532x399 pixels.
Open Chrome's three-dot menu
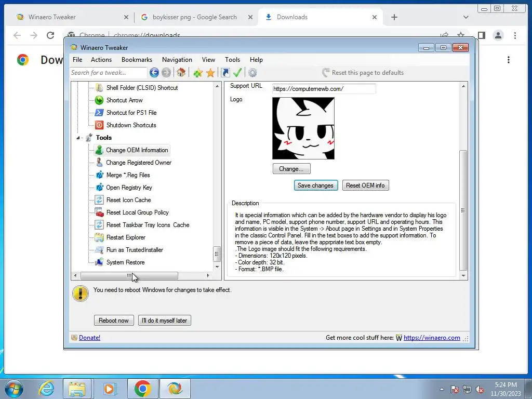[515, 35]
